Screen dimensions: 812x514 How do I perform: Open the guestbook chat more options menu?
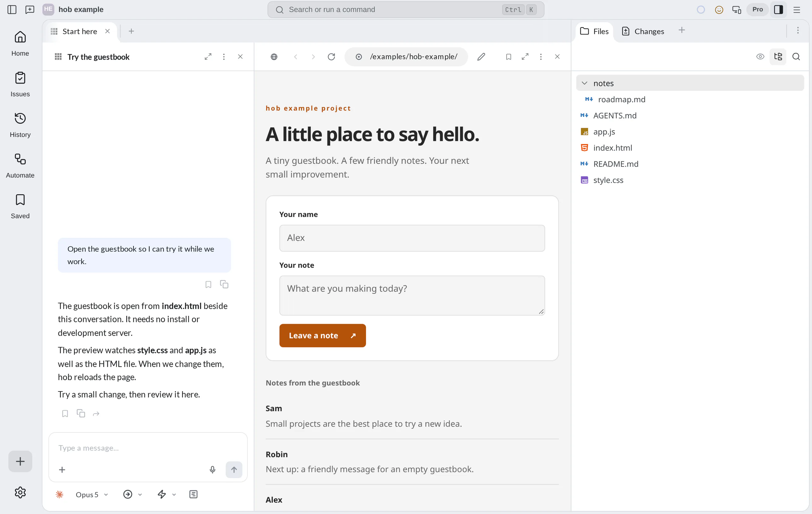click(224, 57)
